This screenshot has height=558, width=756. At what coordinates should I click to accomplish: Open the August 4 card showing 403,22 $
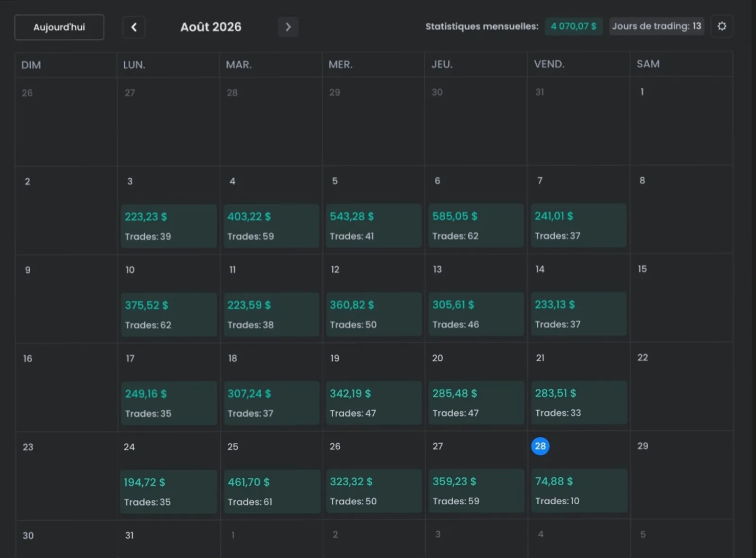tap(271, 226)
